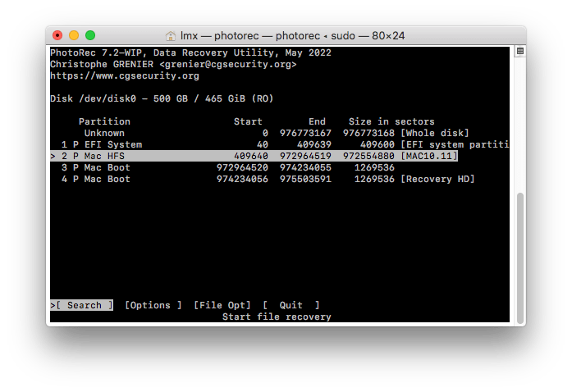
Task: Select the Quit option
Action: point(291,305)
